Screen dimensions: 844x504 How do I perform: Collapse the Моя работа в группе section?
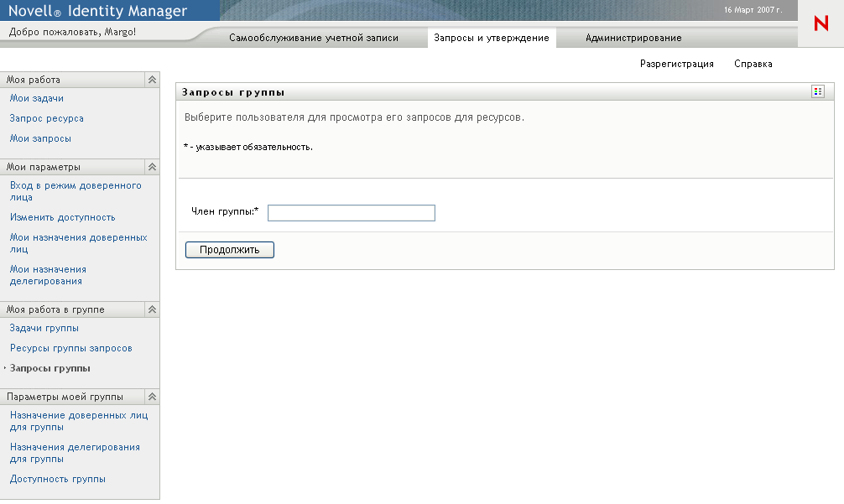point(151,309)
